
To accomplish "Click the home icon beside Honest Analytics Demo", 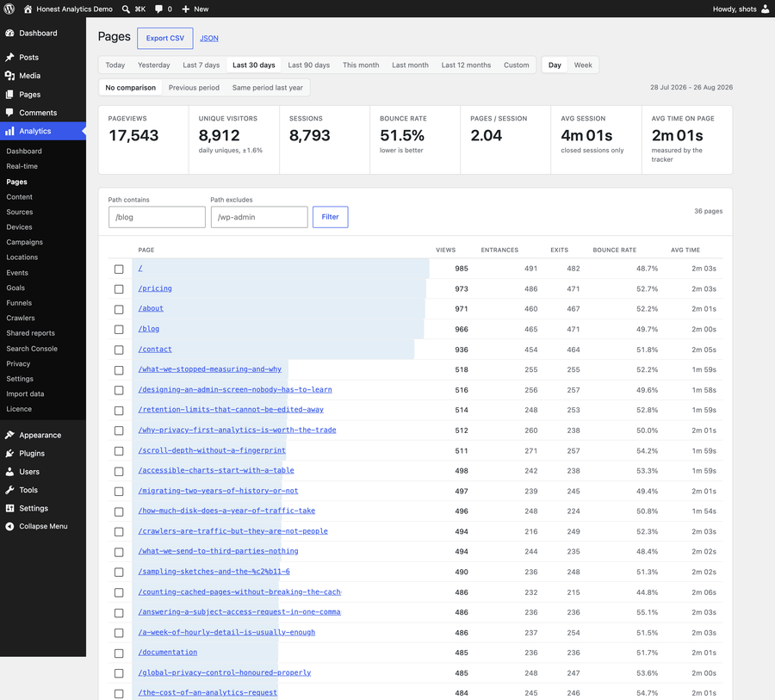I will coord(28,9).
